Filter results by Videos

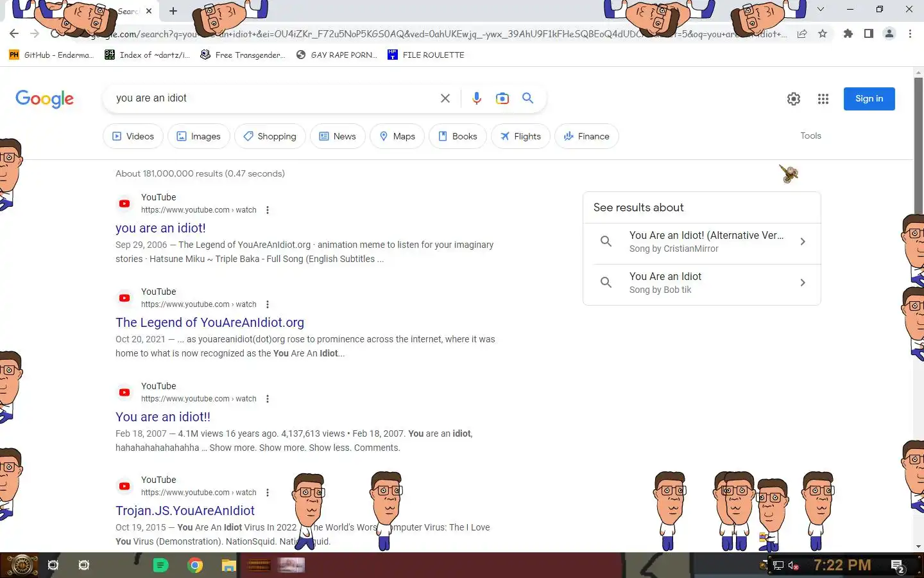coord(133,136)
